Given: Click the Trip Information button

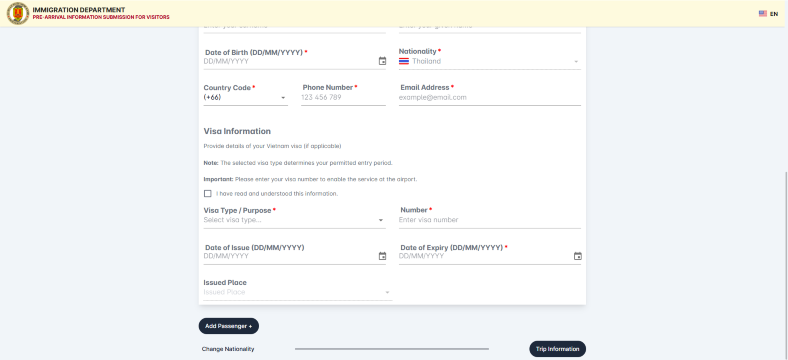Looking at the screenshot, I should tap(557, 349).
